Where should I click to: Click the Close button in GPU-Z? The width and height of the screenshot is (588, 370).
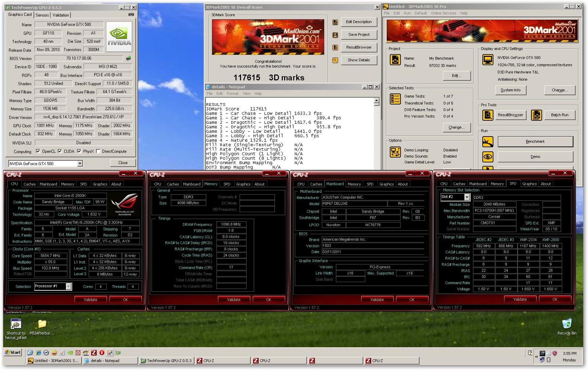[x=123, y=163]
